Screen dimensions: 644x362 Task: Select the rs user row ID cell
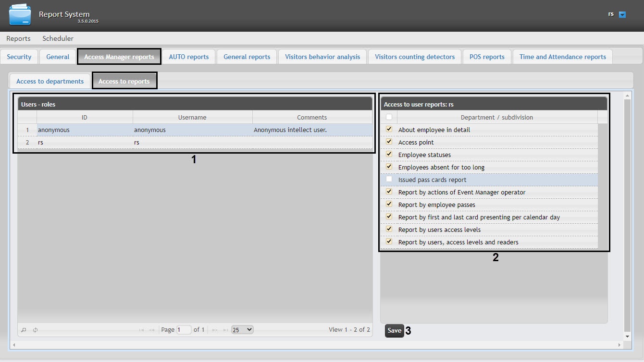[x=85, y=143]
